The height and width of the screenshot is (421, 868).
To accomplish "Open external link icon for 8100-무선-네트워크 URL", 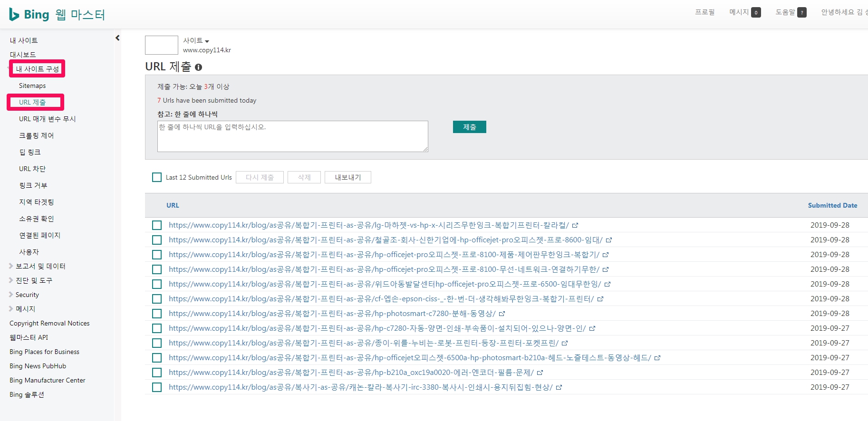I will (x=606, y=269).
